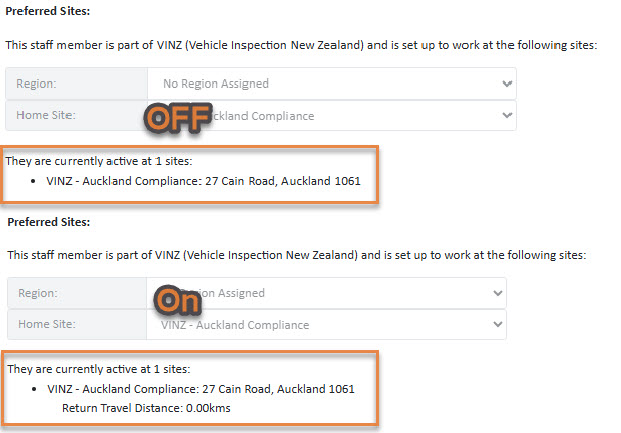Click the 'Preferred Sites:' heading in the OFF example

point(48,11)
